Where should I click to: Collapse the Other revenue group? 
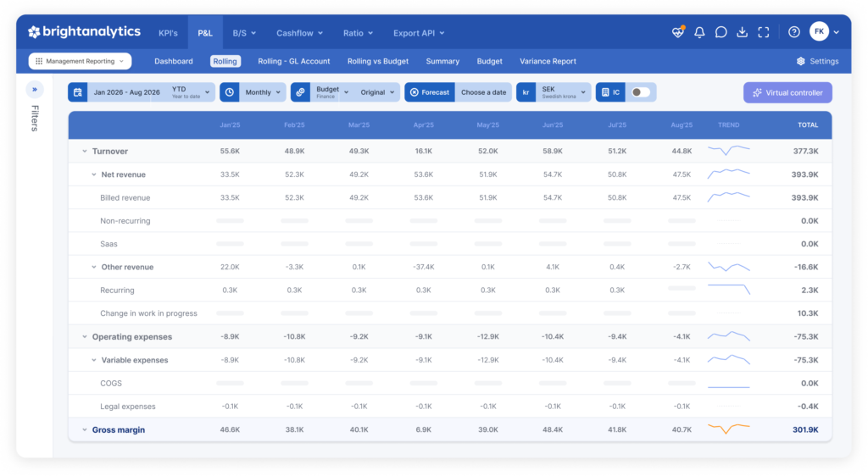tap(93, 267)
